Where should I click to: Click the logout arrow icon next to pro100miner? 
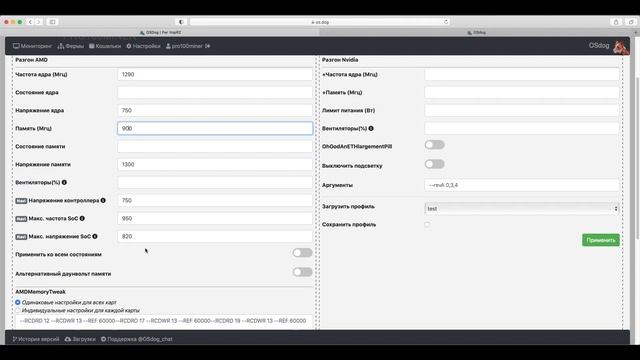pyautogui.click(x=208, y=46)
